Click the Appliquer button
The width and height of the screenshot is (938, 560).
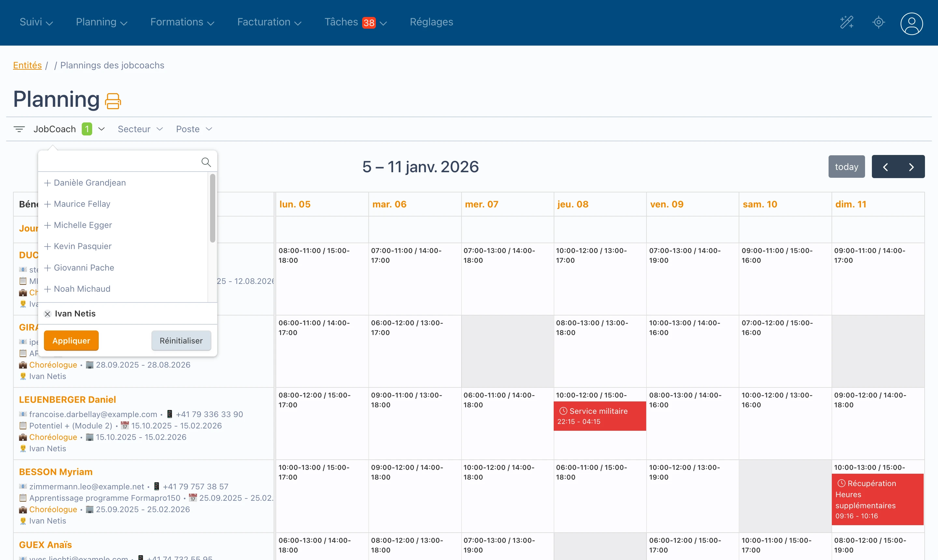[71, 340]
